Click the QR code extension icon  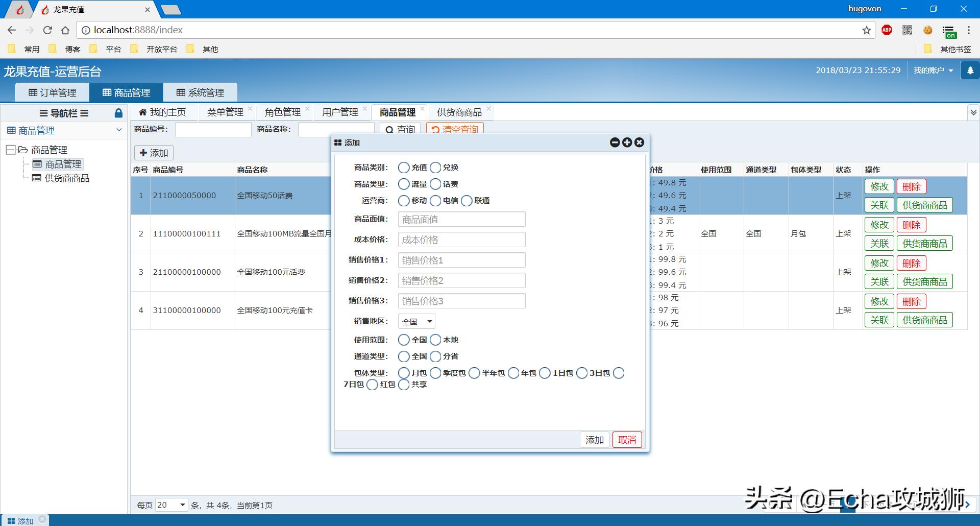[x=907, y=30]
